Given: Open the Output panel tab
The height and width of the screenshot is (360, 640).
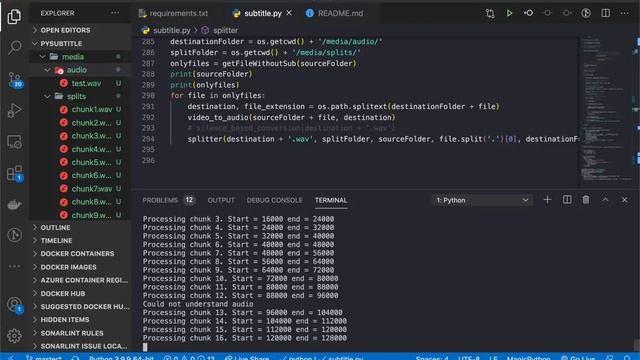Looking at the screenshot, I should [221, 200].
